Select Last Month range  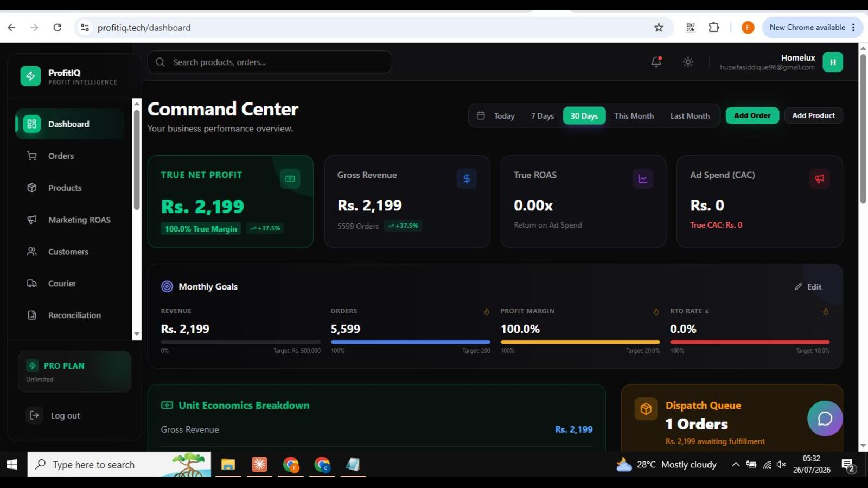(x=690, y=116)
